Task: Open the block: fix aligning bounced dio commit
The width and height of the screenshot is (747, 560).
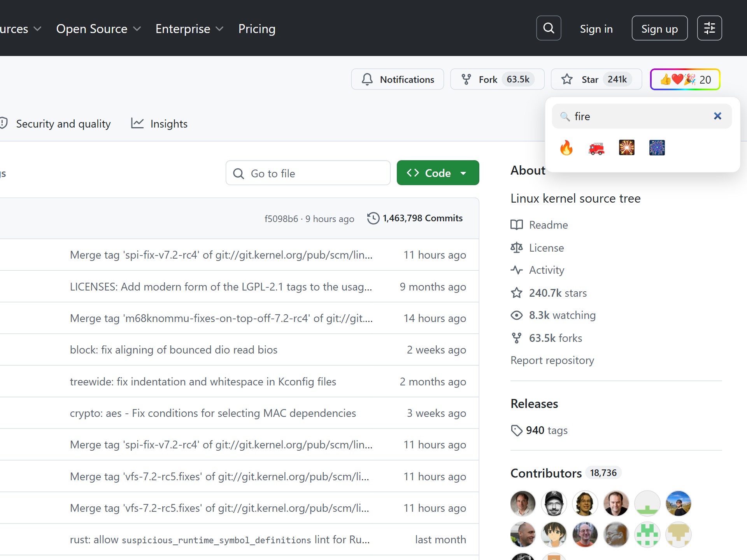Action: coord(174,350)
